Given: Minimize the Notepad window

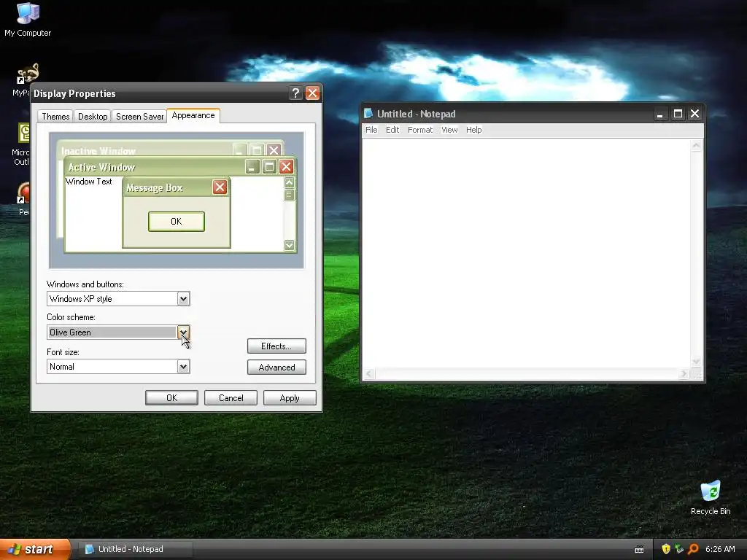Looking at the screenshot, I should [x=659, y=114].
